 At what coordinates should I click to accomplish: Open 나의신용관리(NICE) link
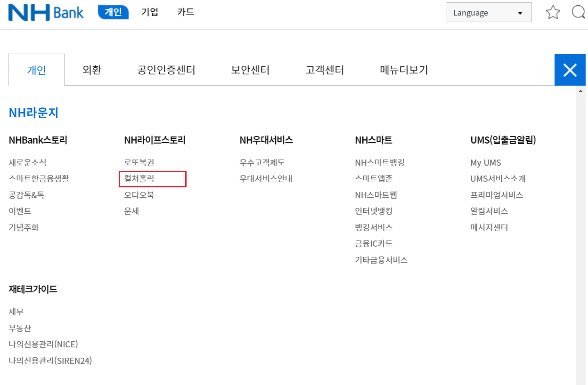tap(43, 344)
